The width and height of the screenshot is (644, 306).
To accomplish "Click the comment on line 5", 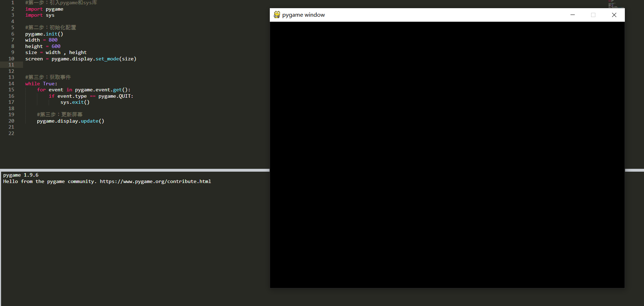I will tap(50, 27).
